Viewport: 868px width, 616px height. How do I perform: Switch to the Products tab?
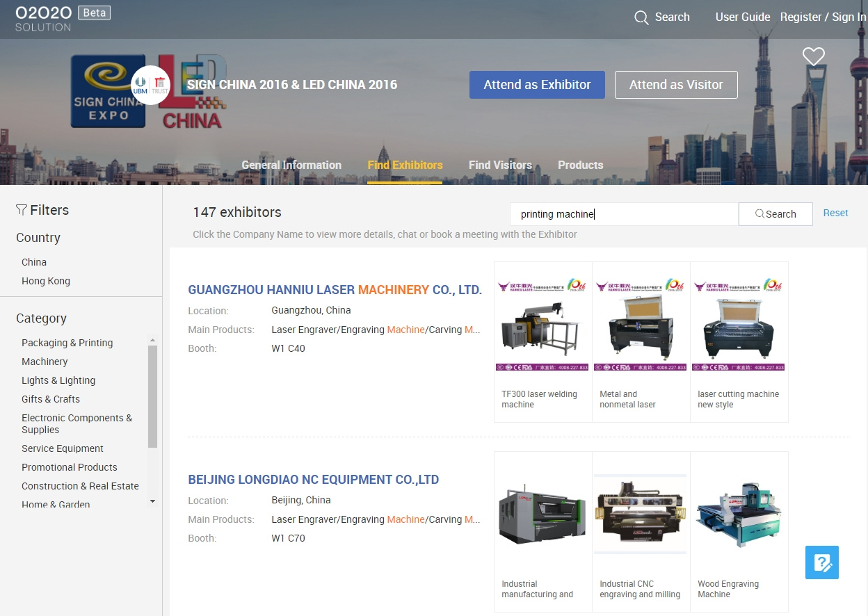[x=580, y=165]
